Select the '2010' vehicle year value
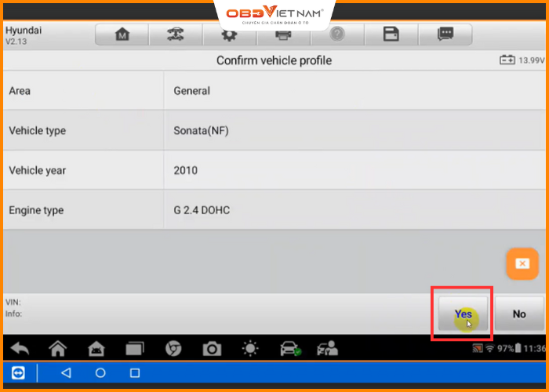The height and width of the screenshot is (392, 549). coord(186,170)
